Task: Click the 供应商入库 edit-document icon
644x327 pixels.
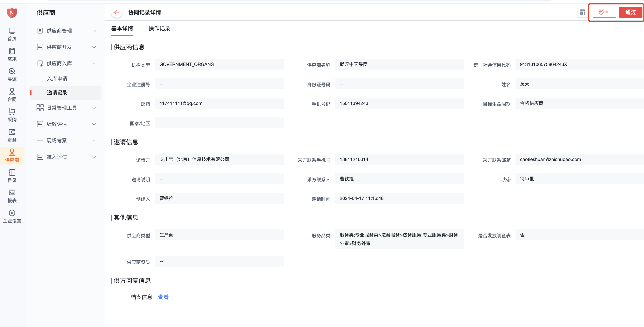Action: [x=40, y=63]
